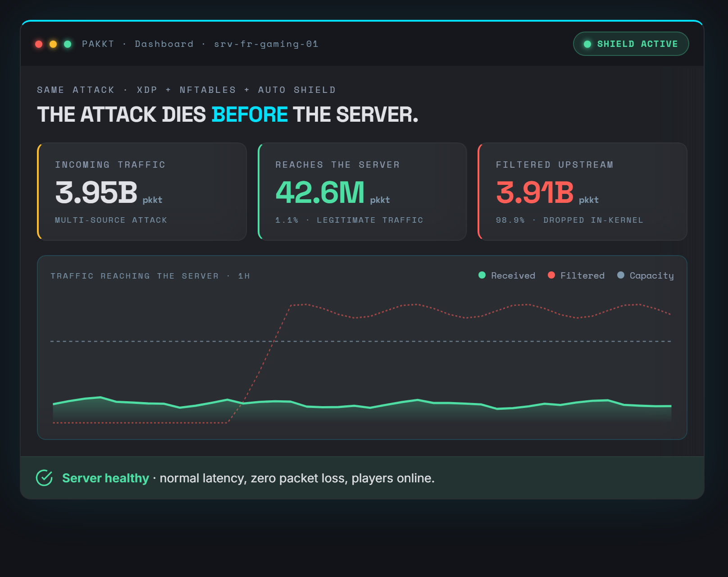Click the 1H time range label

(x=244, y=276)
